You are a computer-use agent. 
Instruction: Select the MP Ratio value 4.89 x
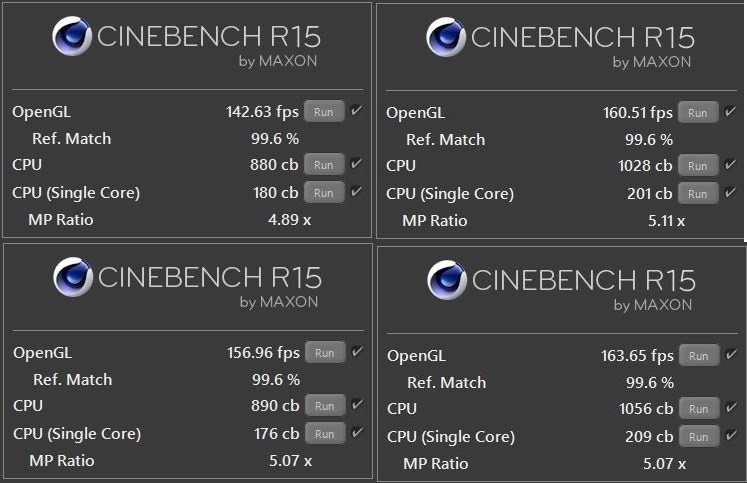[x=290, y=220]
